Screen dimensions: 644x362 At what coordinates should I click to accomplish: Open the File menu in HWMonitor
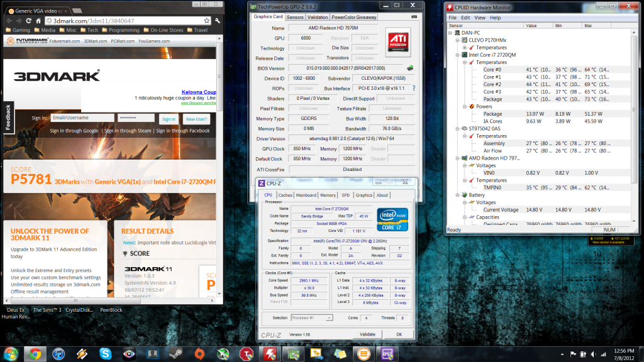(453, 18)
